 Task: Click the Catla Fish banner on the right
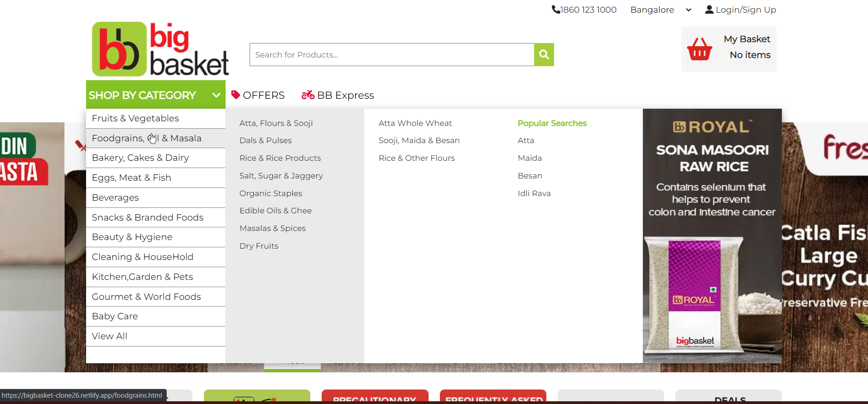825,247
